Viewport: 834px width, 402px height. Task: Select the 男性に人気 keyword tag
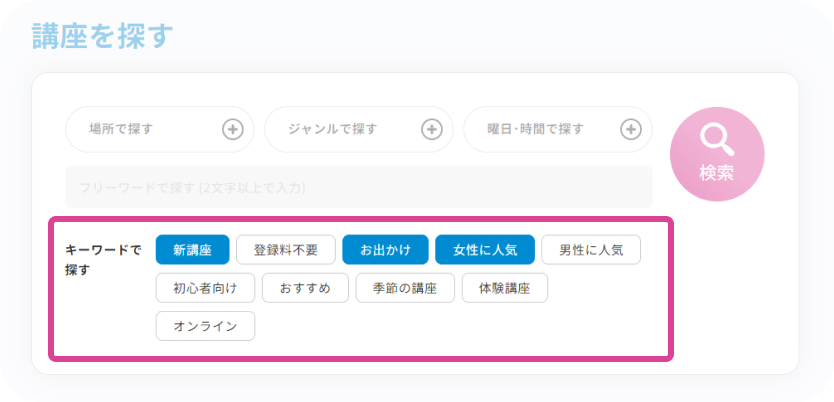(591, 249)
